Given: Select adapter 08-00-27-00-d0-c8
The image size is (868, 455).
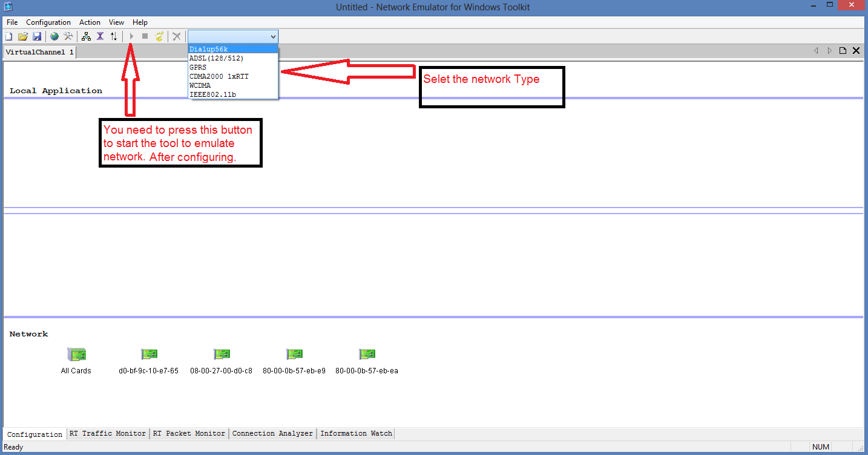Looking at the screenshot, I should 222,354.
